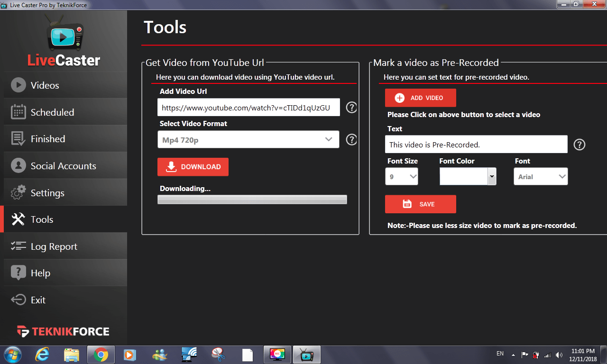Go to the Scheduled section
Viewport: 607px width, 364px height.
[65, 112]
